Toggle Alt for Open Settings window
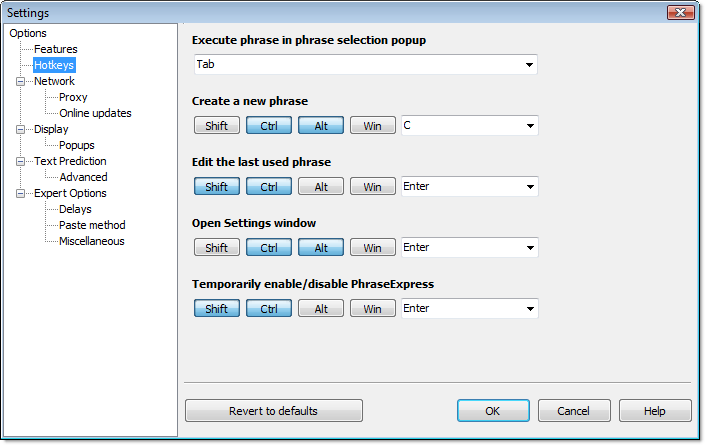Image resolution: width=706 pixels, height=446 pixels. [321, 248]
